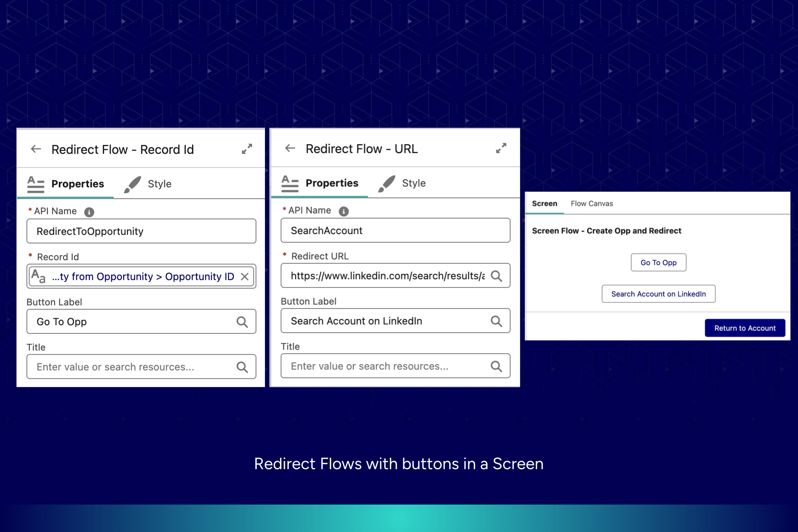Open Properties tab in Record Id panel
The height and width of the screenshot is (532, 798).
[x=65, y=184]
